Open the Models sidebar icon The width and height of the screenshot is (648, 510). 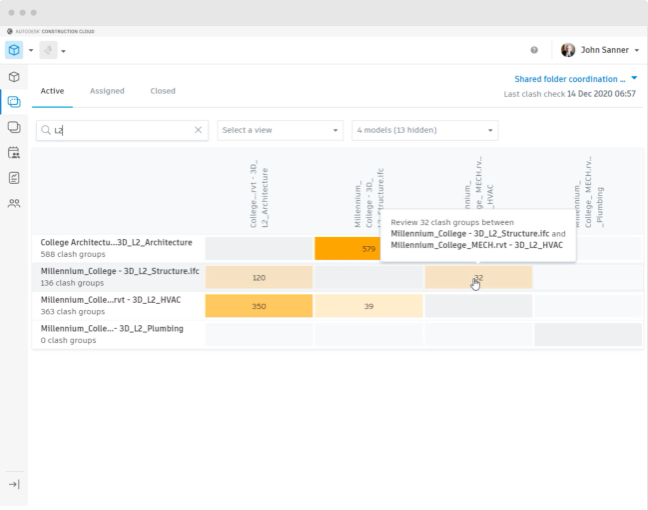coord(14,77)
